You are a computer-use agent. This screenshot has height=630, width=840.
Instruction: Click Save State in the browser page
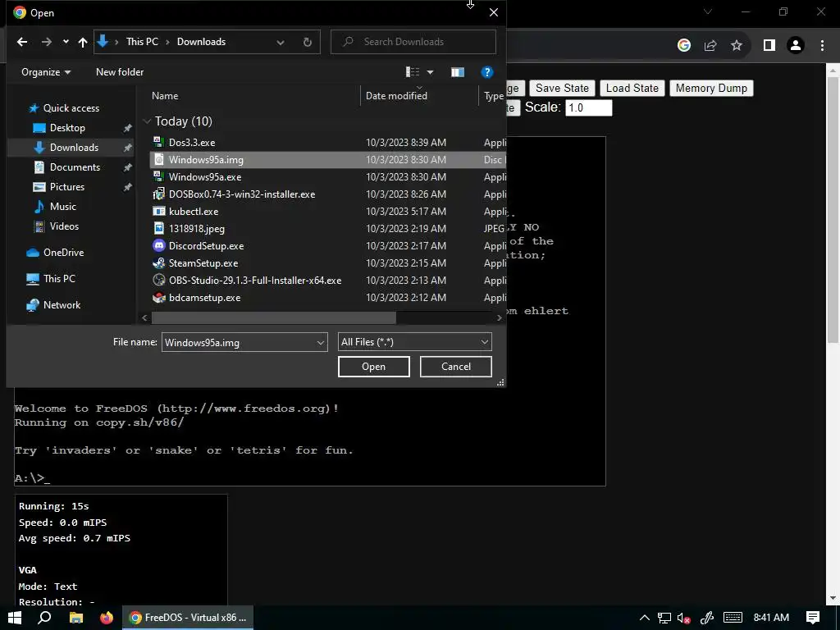pos(562,89)
